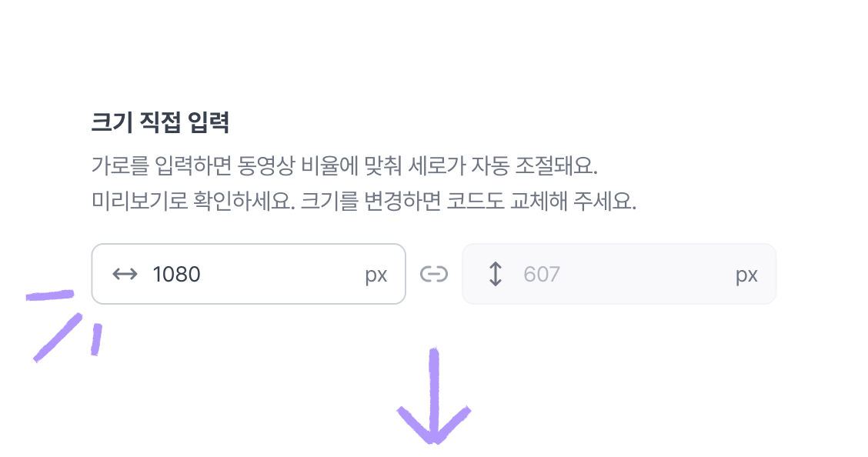Screen dimensions: 868x457
Task: Click the disabled height field showing 607
Action: point(619,274)
